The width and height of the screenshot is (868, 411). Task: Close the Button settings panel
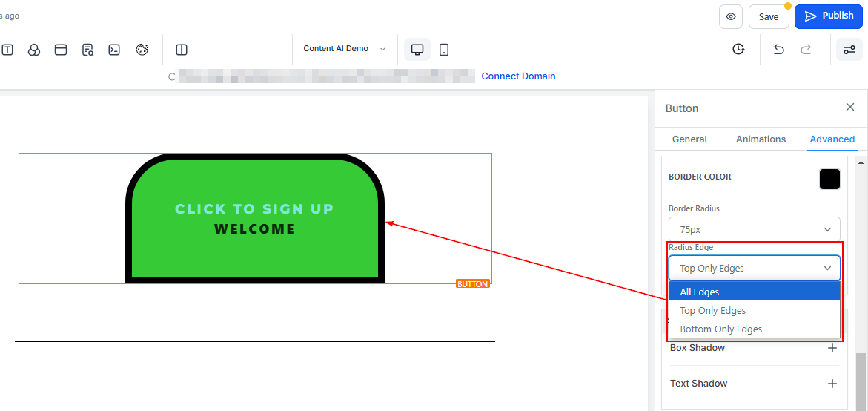850,108
